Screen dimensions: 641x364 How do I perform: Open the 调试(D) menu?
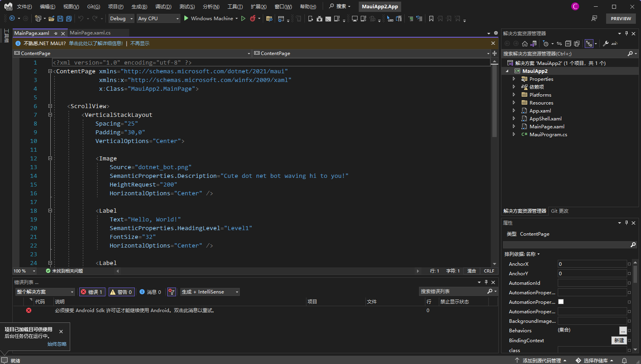coord(163,7)
